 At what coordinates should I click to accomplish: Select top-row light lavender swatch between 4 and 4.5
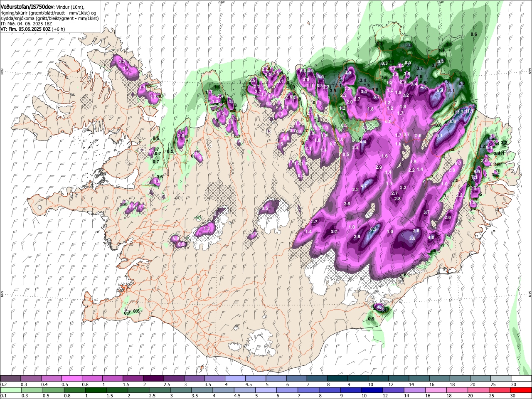tap(235, 378)
